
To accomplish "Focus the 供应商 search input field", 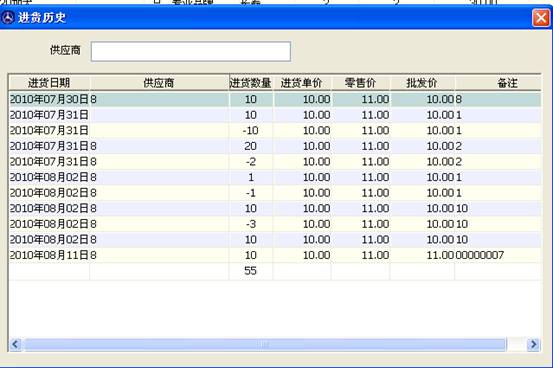I will 191,52.
